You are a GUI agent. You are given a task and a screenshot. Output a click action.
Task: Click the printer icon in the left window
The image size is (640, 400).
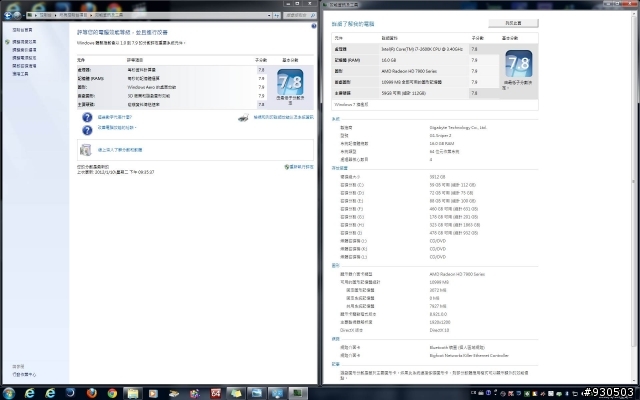click(244, 118)
